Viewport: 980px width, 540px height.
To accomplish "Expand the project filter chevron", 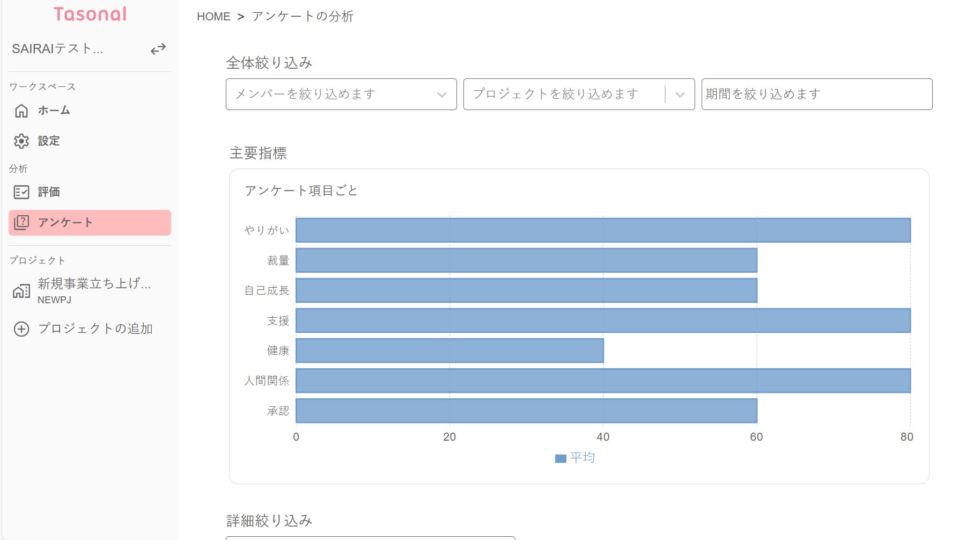I will pos(680,95).
